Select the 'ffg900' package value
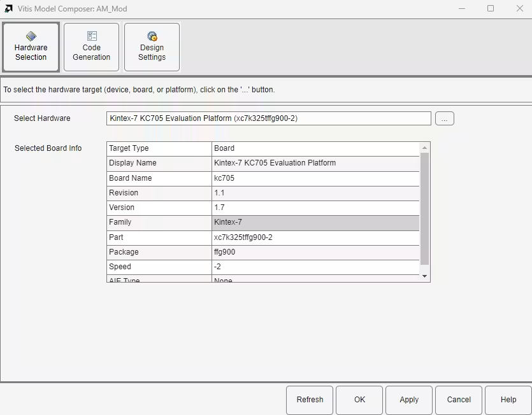The image size is (532, 415). tap(315, 252)
